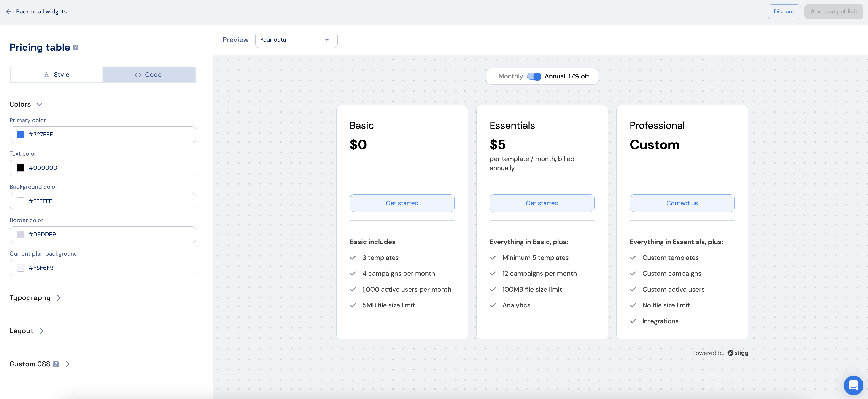Click Back to all widgets link
868x399 pixels.
click(41, 11)
